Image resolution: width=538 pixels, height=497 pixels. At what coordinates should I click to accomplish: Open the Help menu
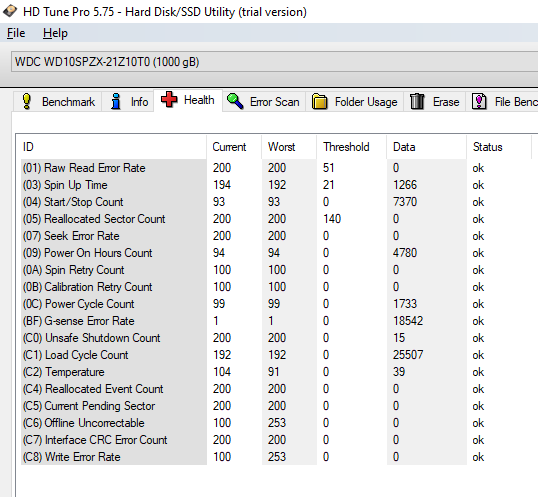(55, 33)
